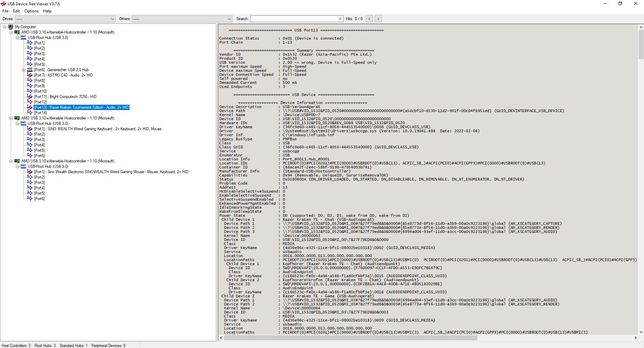The height and width of the screenshot is (348, 644).
Task: Select Port12 under the first root hub
Action: pyautogui.click(x=40, y=102)
